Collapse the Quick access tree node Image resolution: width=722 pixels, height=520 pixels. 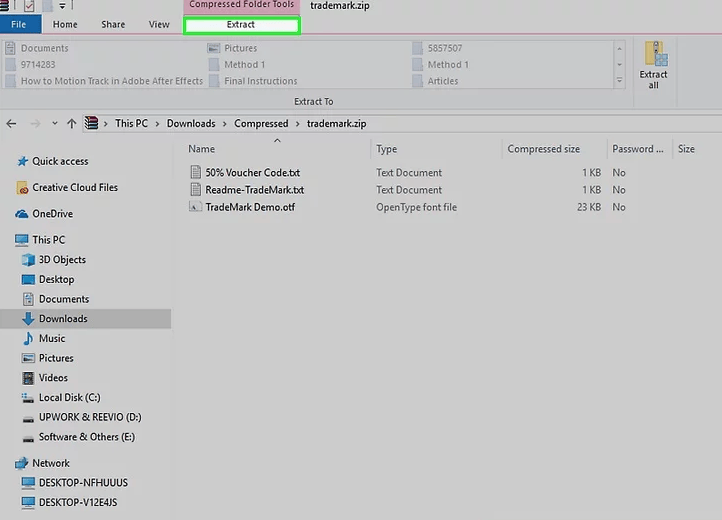tap(8, 161)
